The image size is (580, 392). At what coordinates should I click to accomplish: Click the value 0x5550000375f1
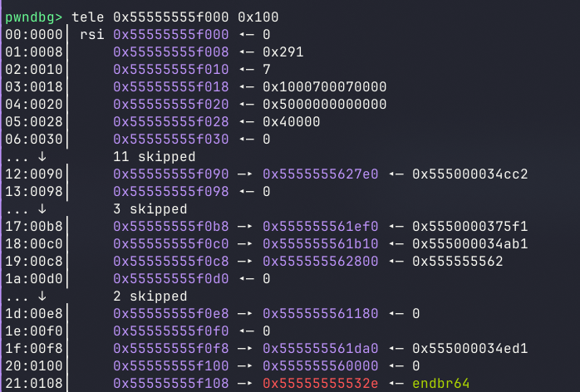coord(469,226)
